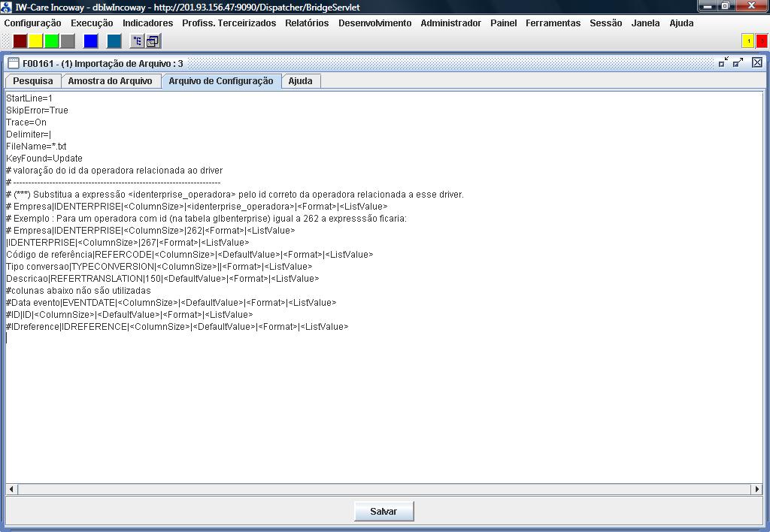Click the cascading windows toolbar icon

pyautogui.click(x=153, y=41)
